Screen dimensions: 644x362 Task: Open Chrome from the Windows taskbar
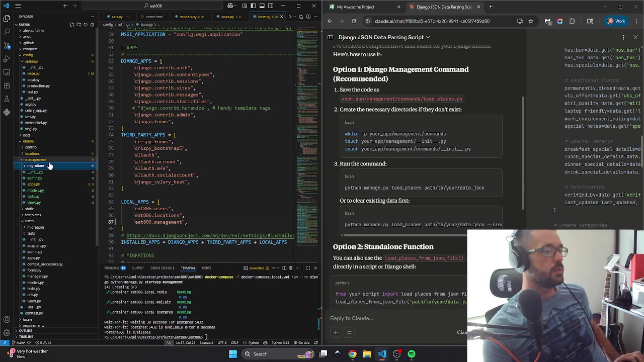tap(353, 354)
